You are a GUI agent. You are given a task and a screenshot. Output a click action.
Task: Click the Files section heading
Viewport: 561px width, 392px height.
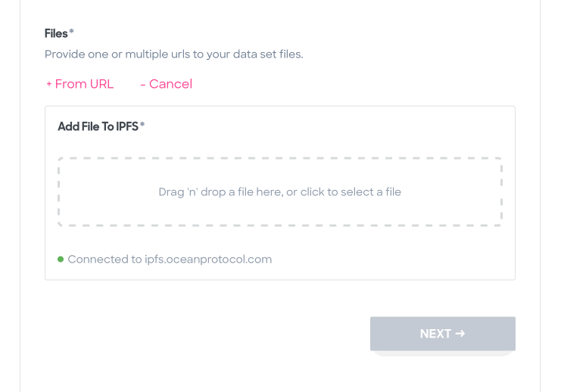pos(56,33)
